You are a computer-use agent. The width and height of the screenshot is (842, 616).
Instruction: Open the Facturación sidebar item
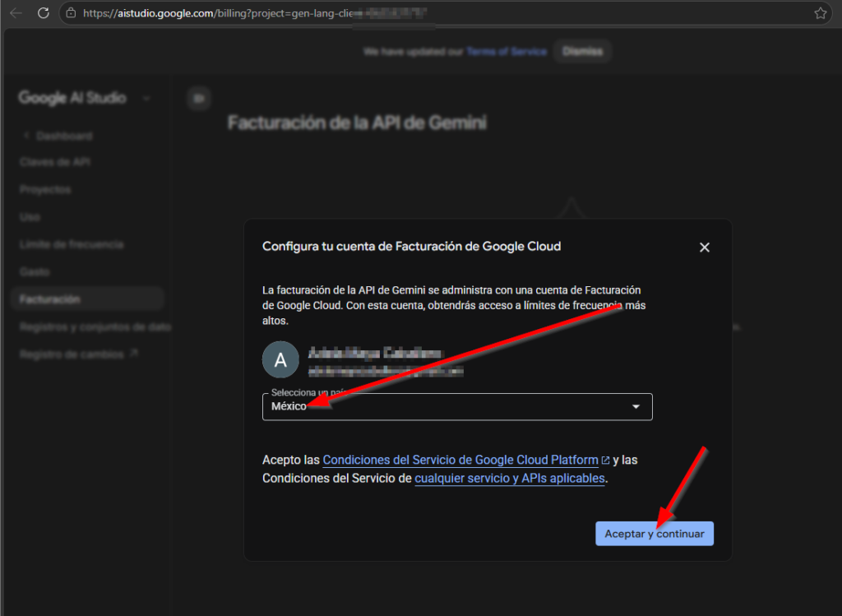49,299
